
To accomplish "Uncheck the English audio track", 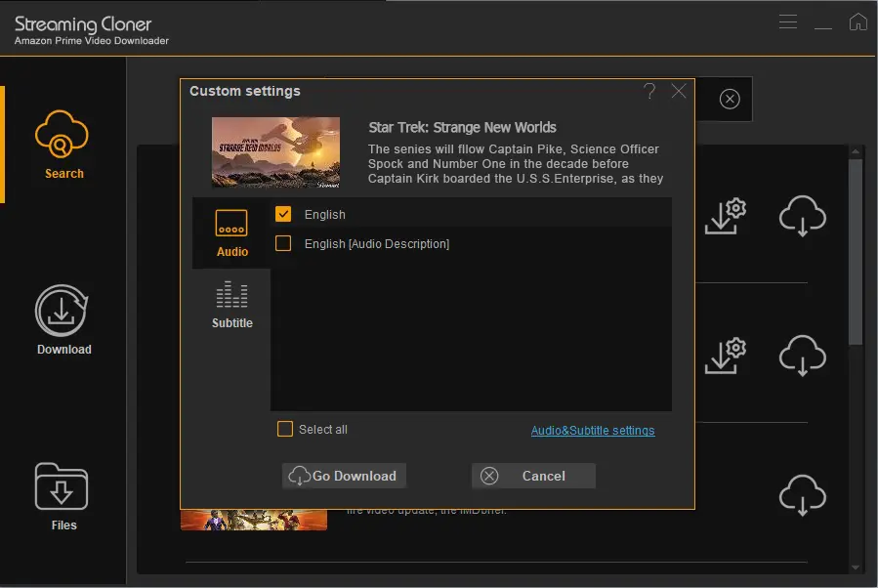I will [x=283, y=214].
